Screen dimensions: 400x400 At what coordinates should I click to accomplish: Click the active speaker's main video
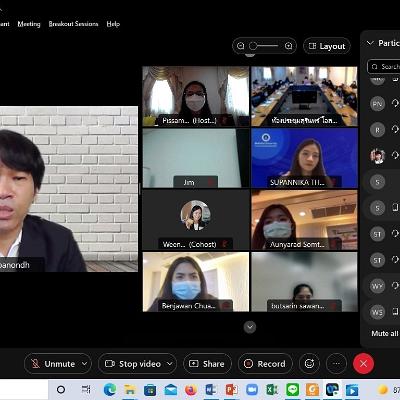[x=69, y=189]
